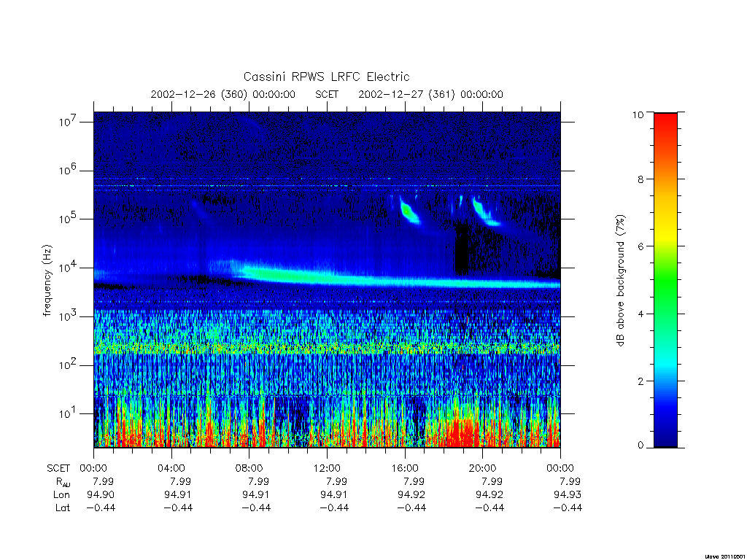Click the 10^7 frequency tick label
Image resolution: width=747 pixels, height=560 pixels.
68,122
